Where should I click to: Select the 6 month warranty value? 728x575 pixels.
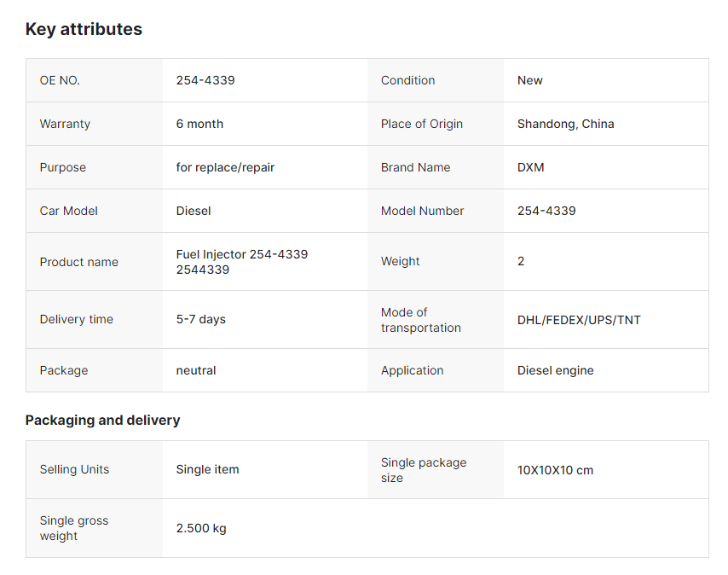point(199,124)
